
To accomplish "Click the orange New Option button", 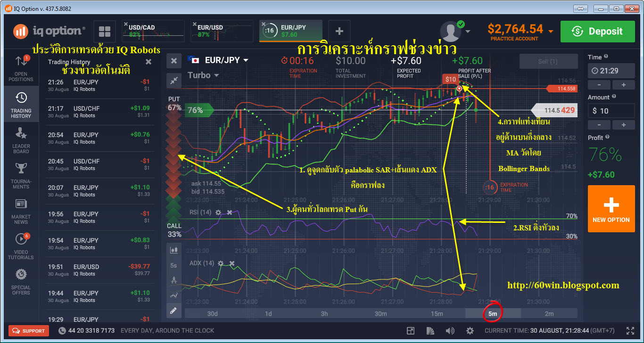I will point(611,209).
